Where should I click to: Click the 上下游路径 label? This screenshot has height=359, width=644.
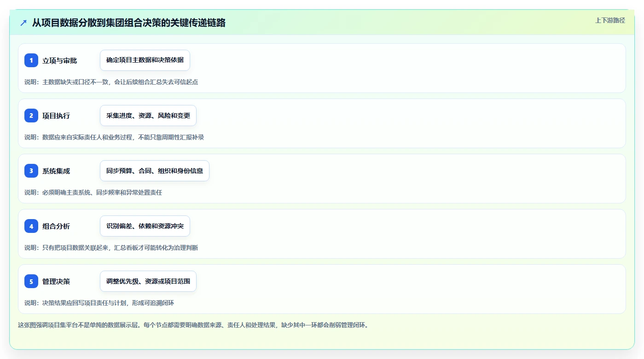610,20
